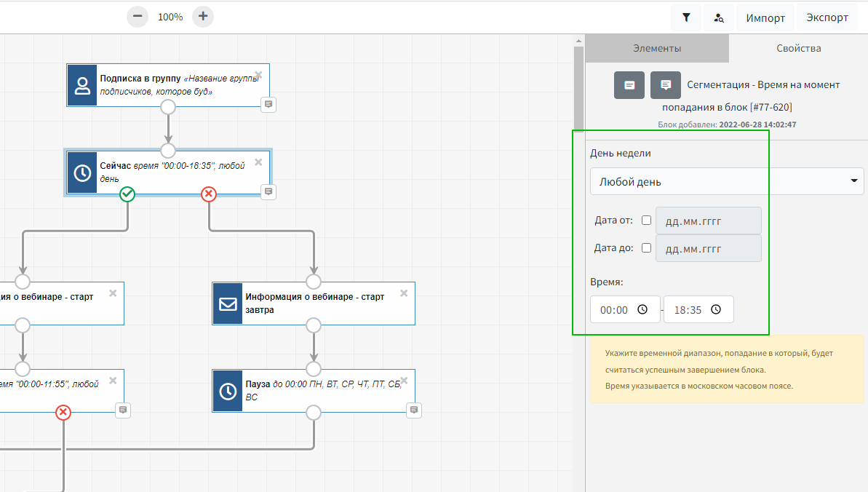Click green success connector on 'Сейчас' block
The width and height of the screenshot is (868, 492).
127,194
